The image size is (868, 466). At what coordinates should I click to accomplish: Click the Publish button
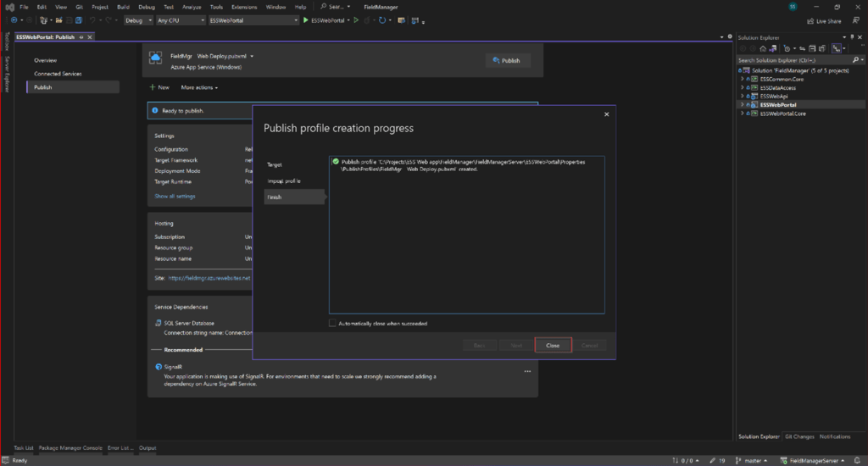[507, 60]
